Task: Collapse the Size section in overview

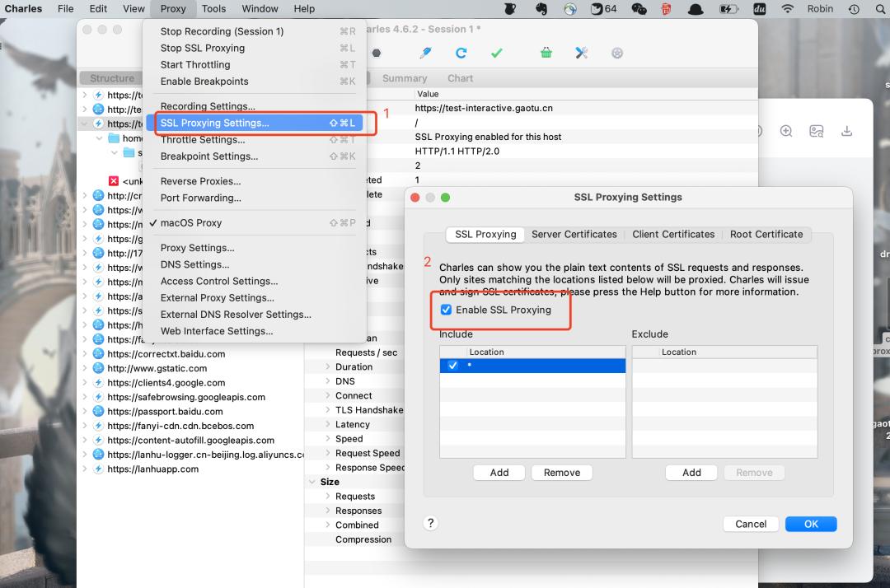Action: (x=312, y=482)
